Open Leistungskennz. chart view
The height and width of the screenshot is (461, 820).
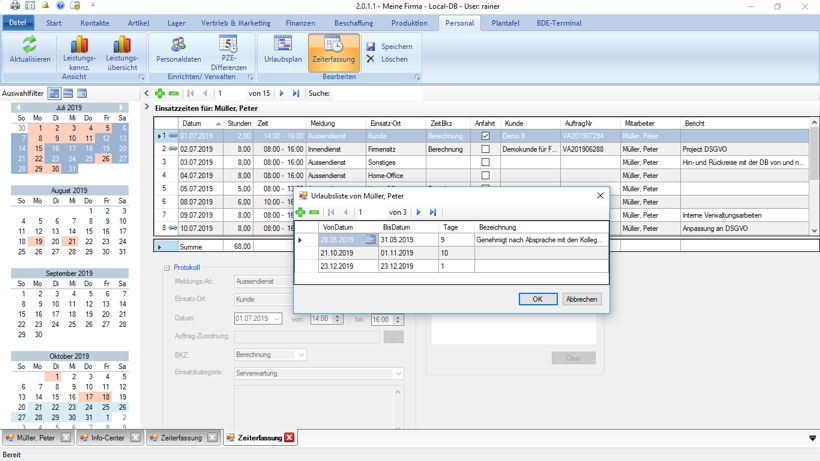tap(79, 53)
